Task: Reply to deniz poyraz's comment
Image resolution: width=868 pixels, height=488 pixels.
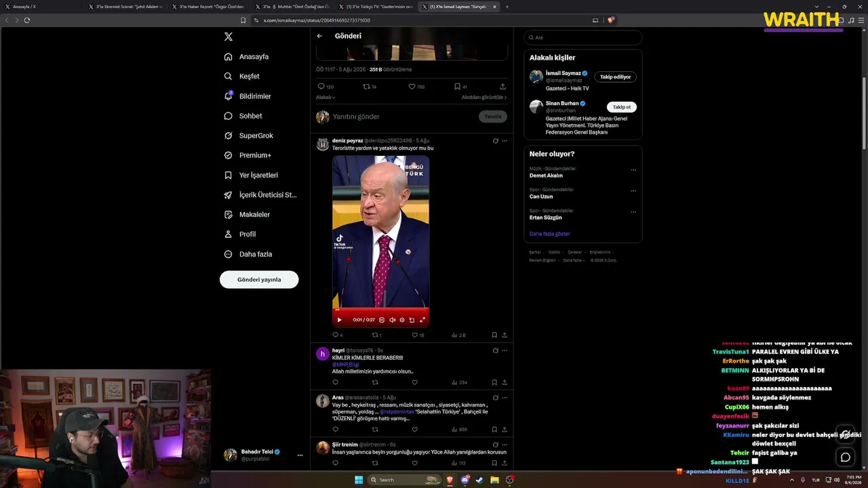Action: [x=337, y=335]
